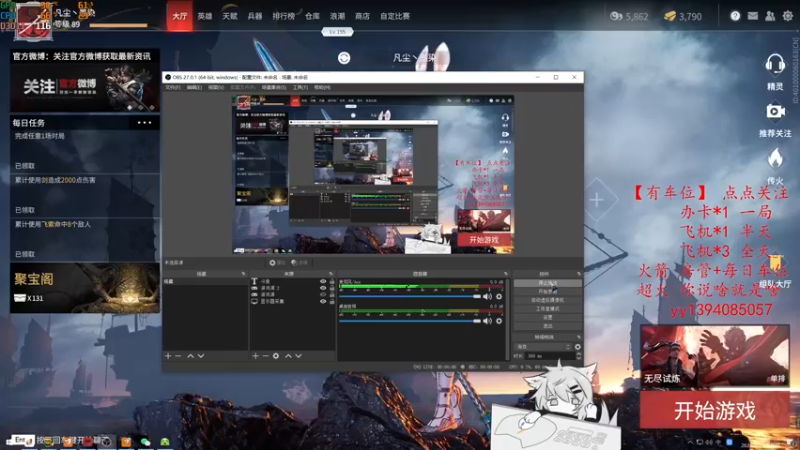
Task: Open game settings gear at top right
Action: (x=788, y=16)
